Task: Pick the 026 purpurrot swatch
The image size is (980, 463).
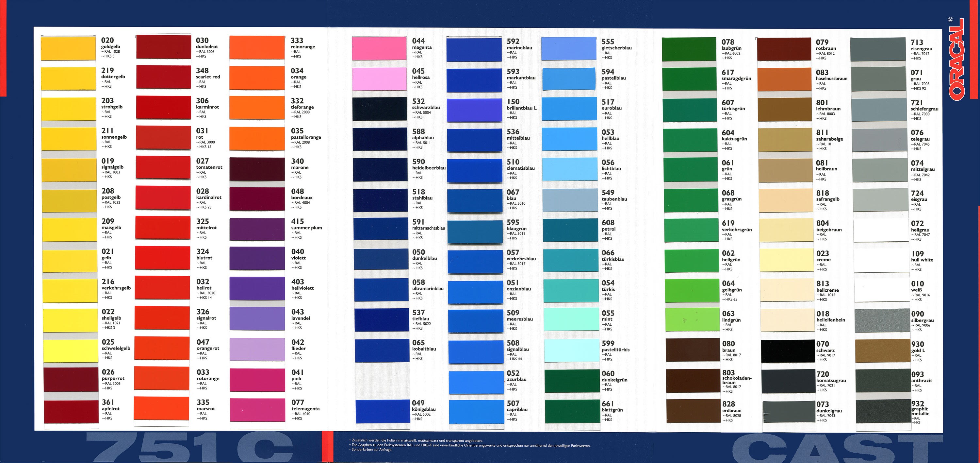Action: coord(71,380)
